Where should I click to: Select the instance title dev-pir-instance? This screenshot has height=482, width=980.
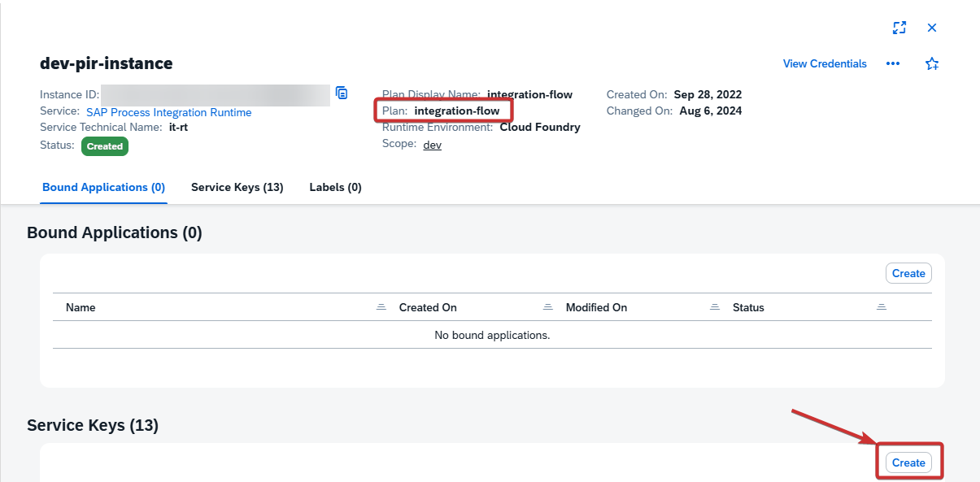pos(107,63)
